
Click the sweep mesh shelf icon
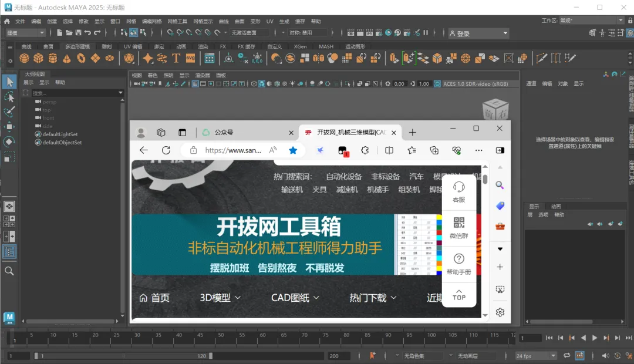(x=162, y=58)
